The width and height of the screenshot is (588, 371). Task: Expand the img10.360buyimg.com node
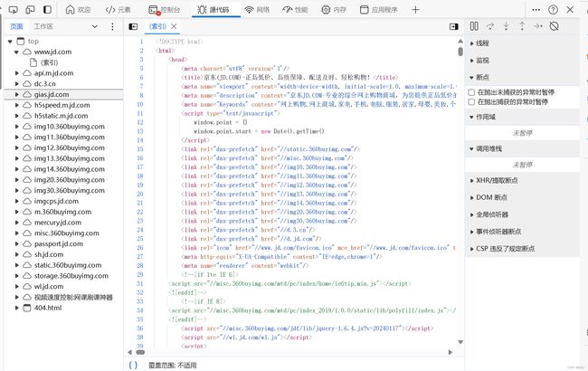(17, 127)
